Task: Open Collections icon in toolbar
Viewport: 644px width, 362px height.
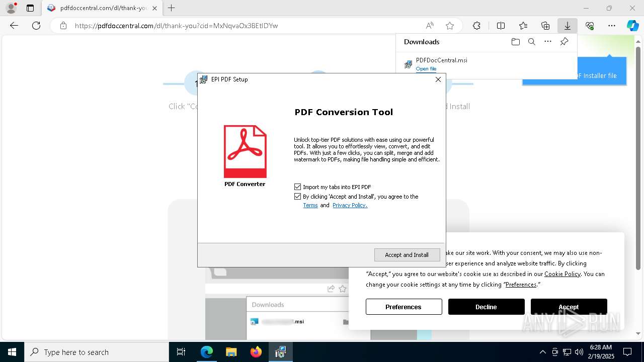Action: [x=545, y=26]
